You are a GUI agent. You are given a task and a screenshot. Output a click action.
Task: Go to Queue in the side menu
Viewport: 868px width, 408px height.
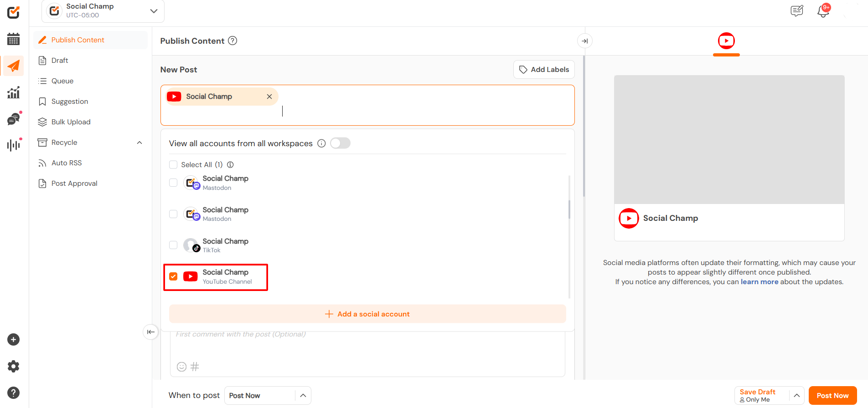click(x=62, y=81)
